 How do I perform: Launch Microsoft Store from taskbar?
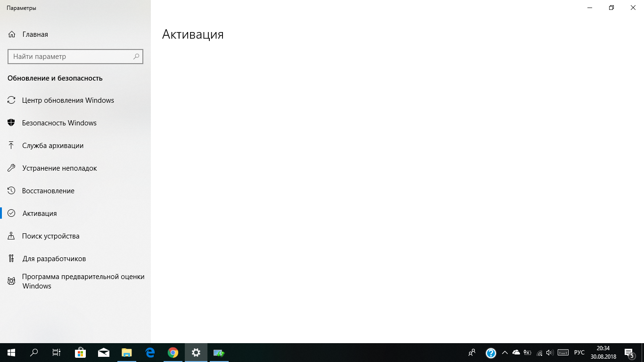coord(81,353)
